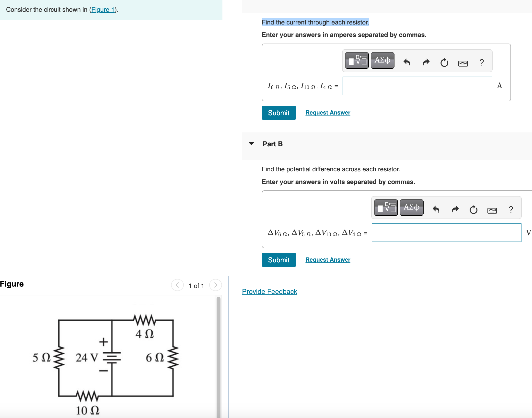The width and height of the screenshot is (532, 418).
Task: Click the next figure arrow
Action: (x=215, y=285)
